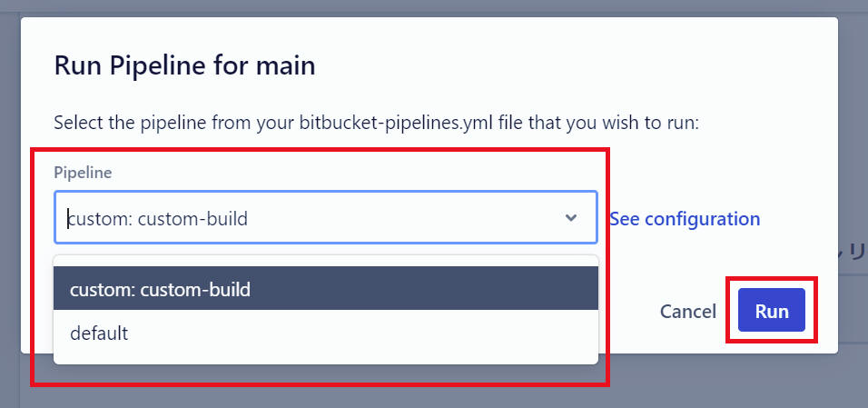Click the word "main" in the dialog title
The image size is (868, 408).
click(x=289, y=65)
